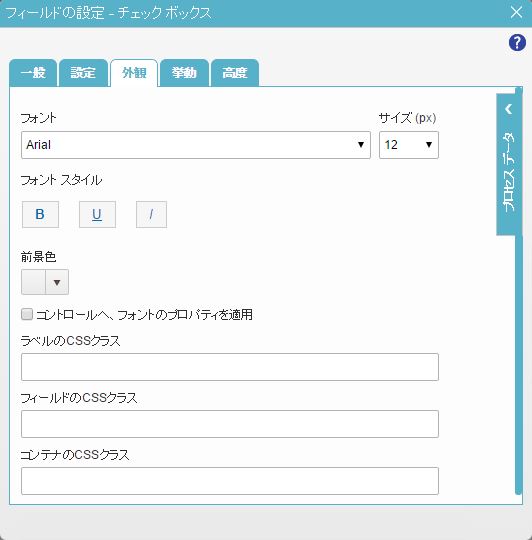Expand the プロセス データ side panel chevron
The height and width of the screenshot is (540, 532).
pos(509,109)
